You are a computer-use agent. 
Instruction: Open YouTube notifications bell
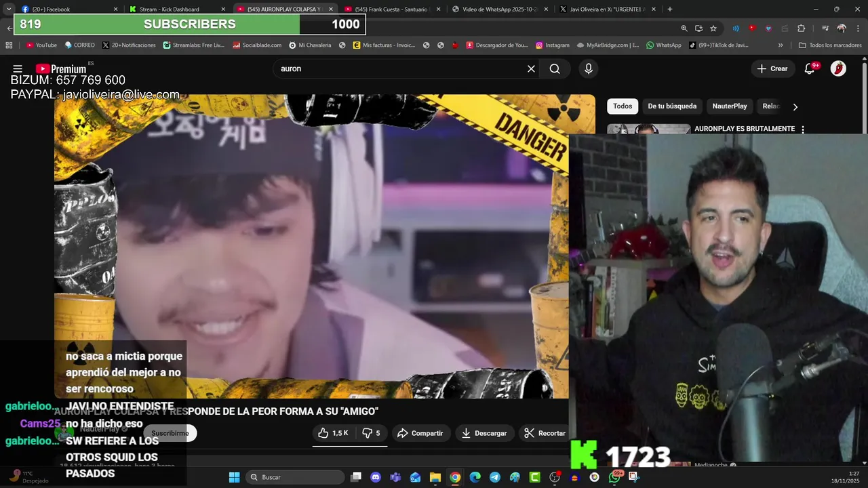click(x=809, y=68)
